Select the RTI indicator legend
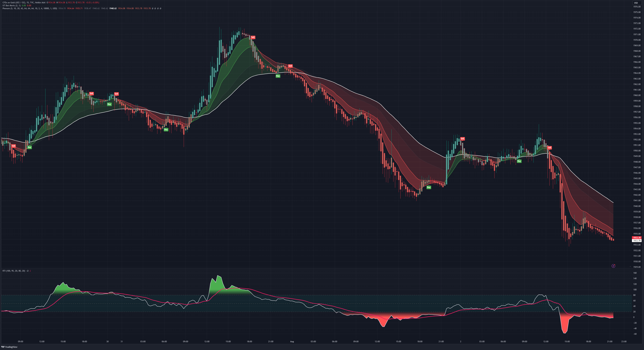The image size is (644, 350). coord(13,271)
